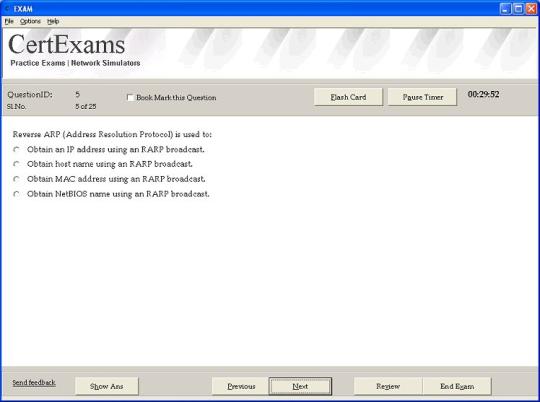Viewport: 540px width, 402px height.
Task: Click the Pause Timer button
Action: (423, 97)
